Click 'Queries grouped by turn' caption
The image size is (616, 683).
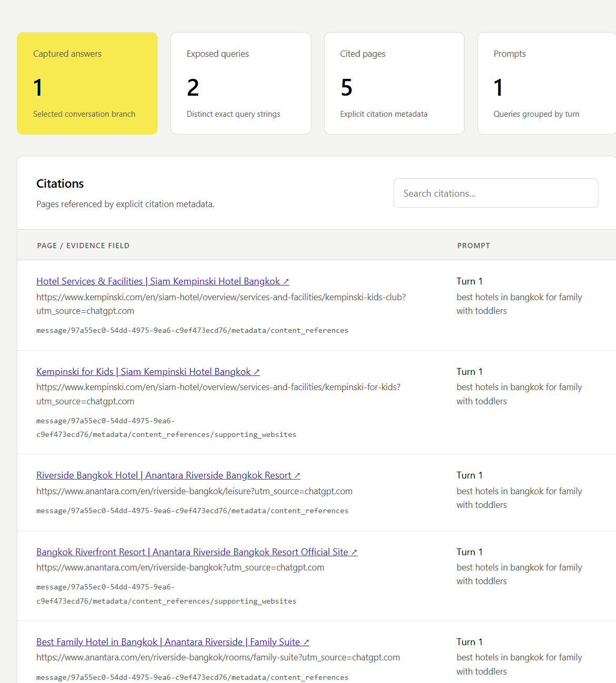536,114
